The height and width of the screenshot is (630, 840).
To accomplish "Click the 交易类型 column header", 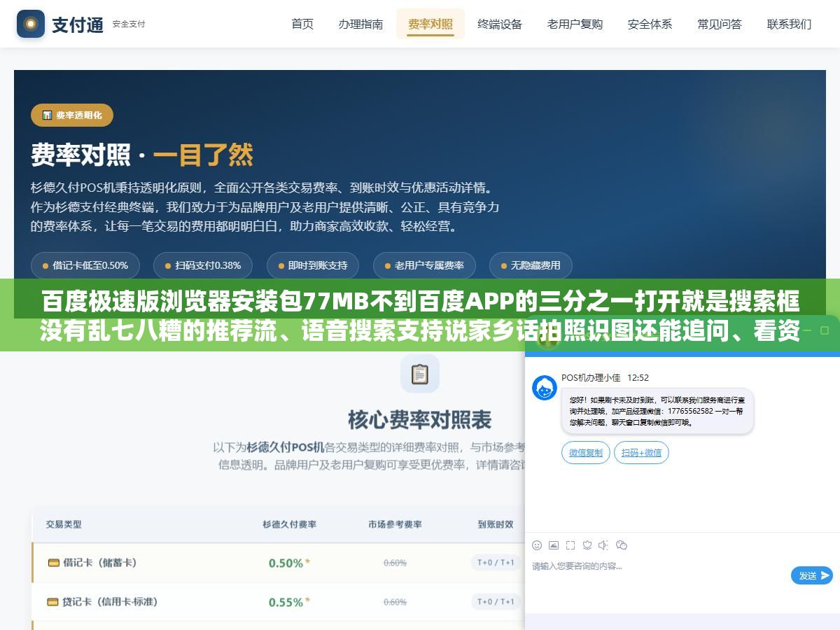I will [x=64, y=524].
